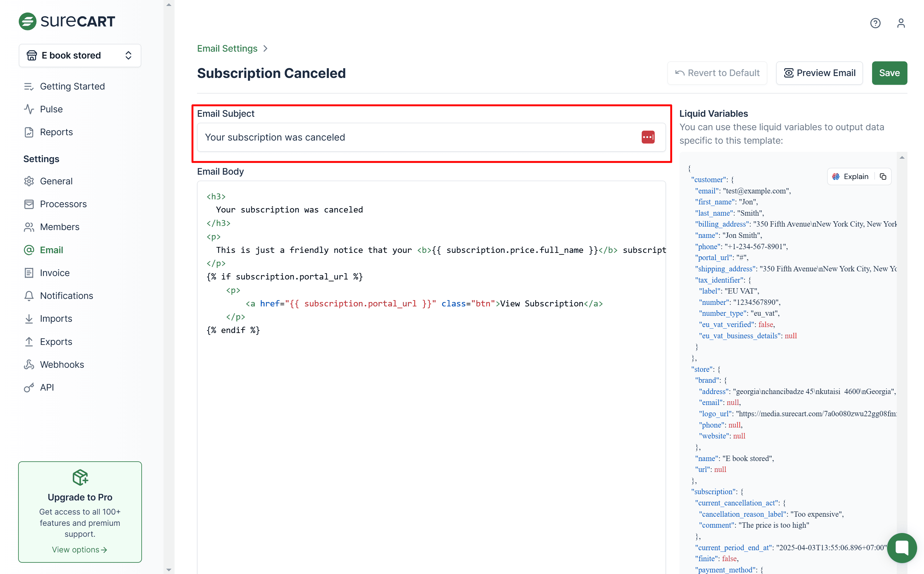
Task: Click the red dots icon in subject field
Action: tap(648, 137)
